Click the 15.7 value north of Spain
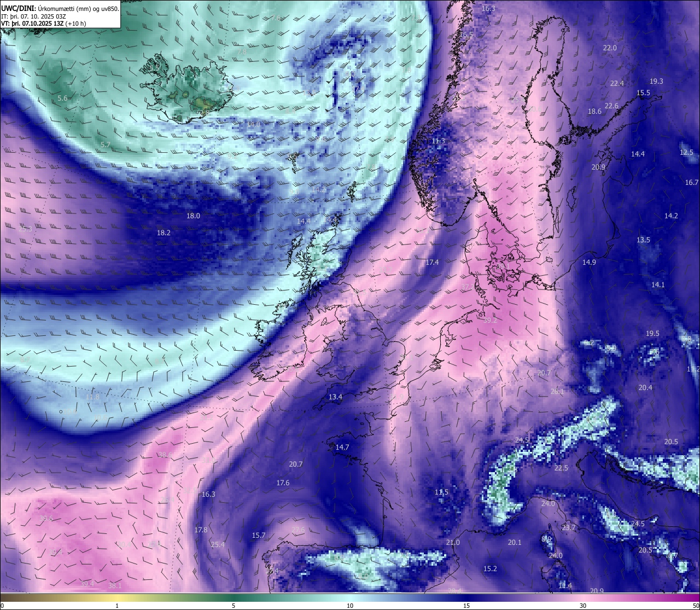The height and width of the screenshot is (610, 700). (259, 536)
